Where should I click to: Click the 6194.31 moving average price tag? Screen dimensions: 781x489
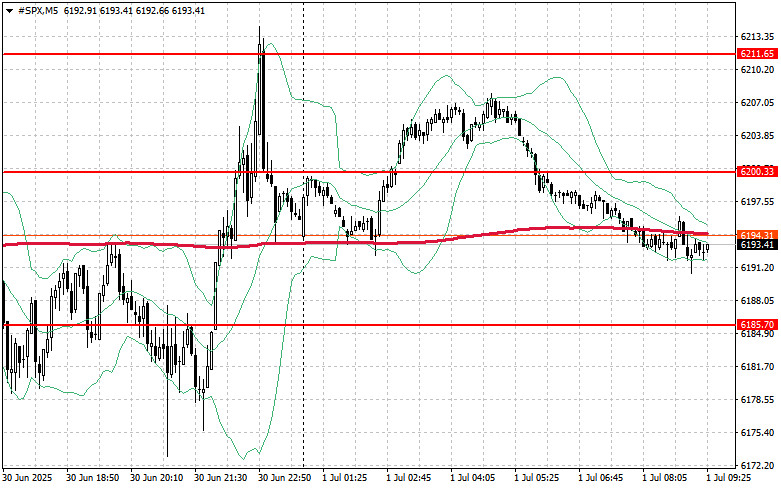click(754, 234)
